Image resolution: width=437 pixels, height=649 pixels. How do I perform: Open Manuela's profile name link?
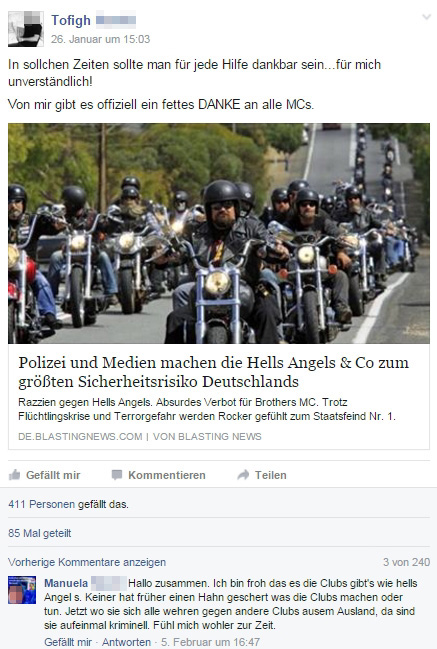(66, 583)
